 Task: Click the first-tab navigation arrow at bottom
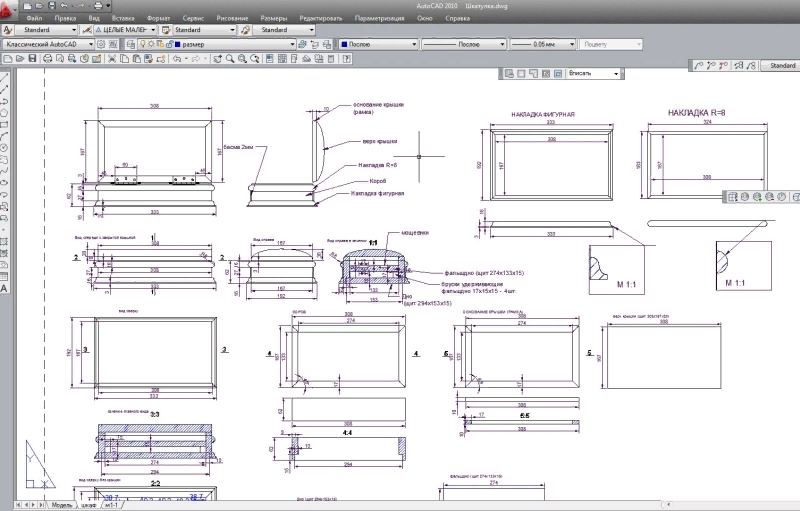point(18,505)
